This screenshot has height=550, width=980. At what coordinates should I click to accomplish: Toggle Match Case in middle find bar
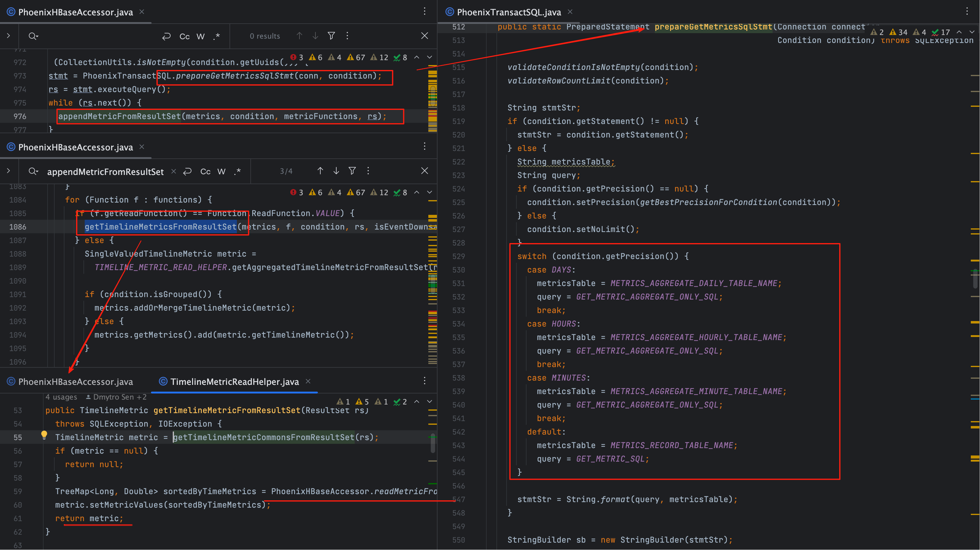(x=206, y=171)
